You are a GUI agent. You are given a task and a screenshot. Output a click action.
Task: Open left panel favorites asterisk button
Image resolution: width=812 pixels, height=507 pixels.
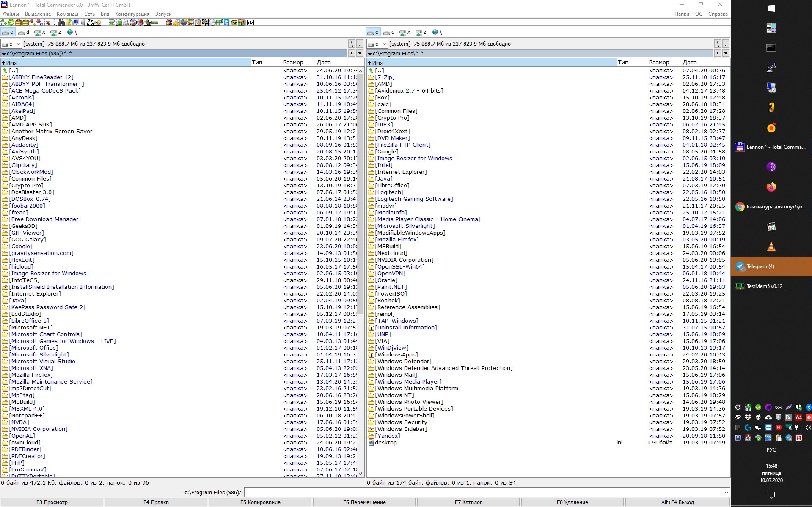tap(352, 53)
